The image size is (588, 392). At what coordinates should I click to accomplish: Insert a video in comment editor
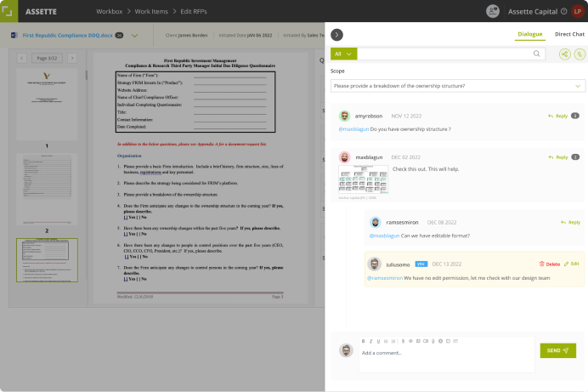426,341
